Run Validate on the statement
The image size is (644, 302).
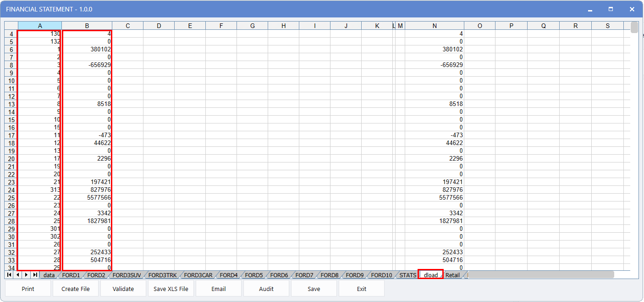pyautogui.click(x=123, y=289)
